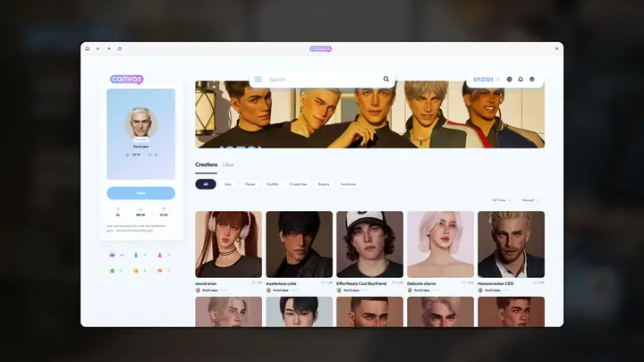This screenshot has height=362, width=644.
Task: Switch to the Likes tab
Action: 229,164
